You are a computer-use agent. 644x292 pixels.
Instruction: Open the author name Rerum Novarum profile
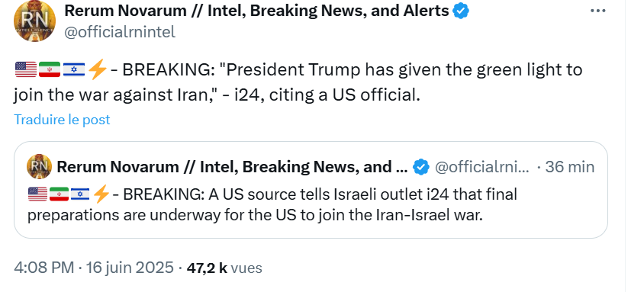pyautogui.click(x=256, y=11)
